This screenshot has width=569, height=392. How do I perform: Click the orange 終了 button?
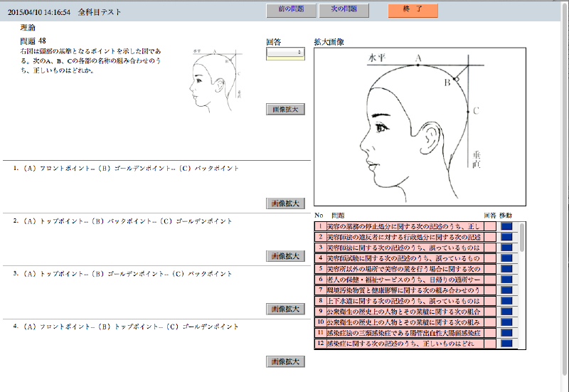tap(413, 11)
